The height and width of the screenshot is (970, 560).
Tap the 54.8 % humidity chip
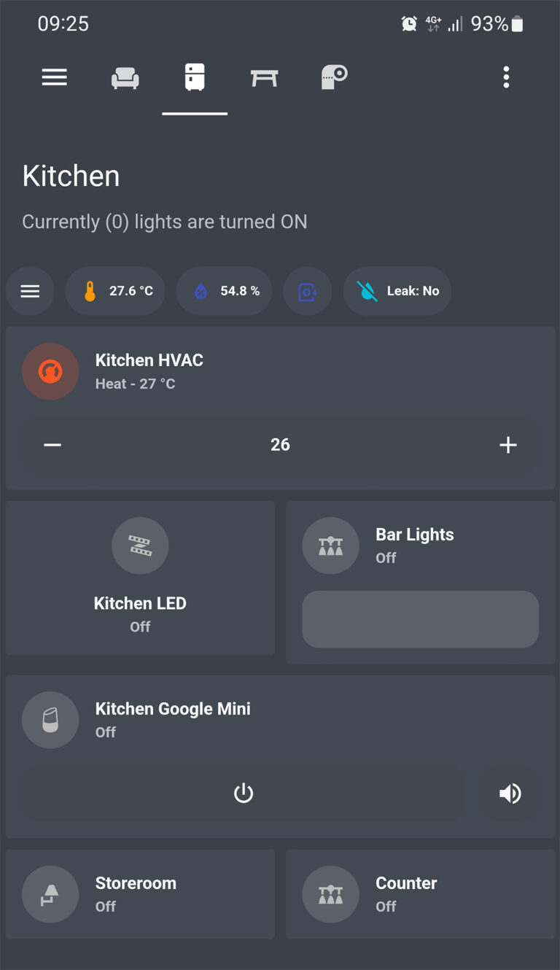[224, 291]
